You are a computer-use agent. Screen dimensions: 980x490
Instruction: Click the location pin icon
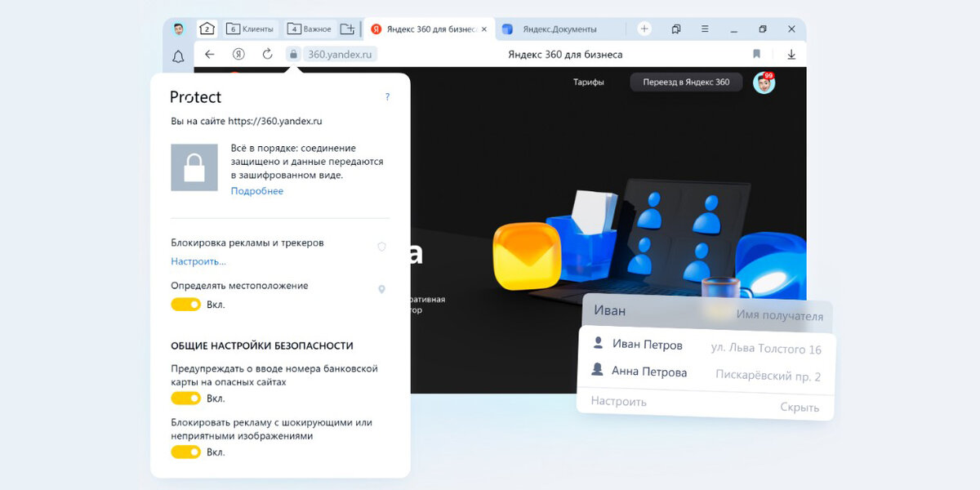click(x=381, y=289)
